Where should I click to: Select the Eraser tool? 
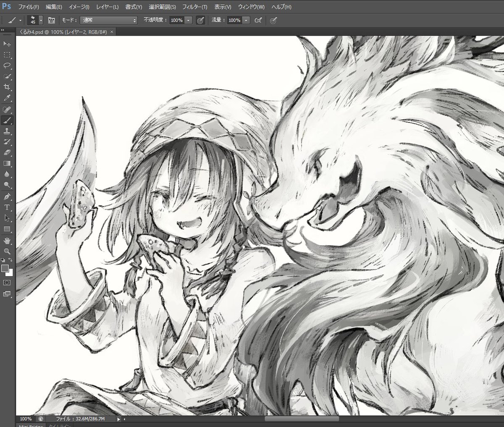(7, 153)
